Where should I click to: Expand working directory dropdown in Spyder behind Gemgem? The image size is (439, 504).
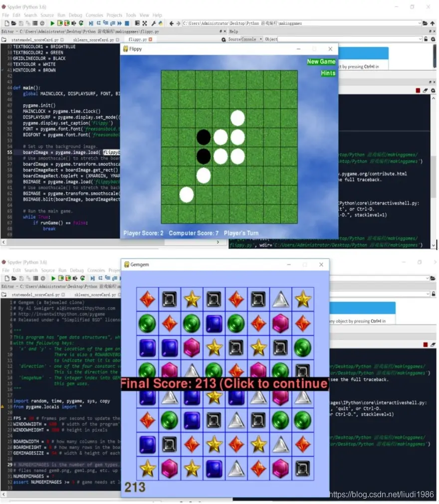coord(428,278)
